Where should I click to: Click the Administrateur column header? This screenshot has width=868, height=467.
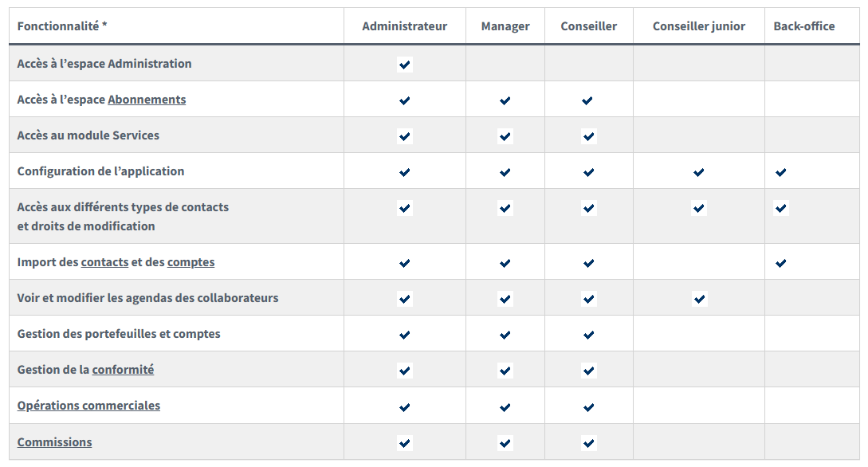coord(405,26)
